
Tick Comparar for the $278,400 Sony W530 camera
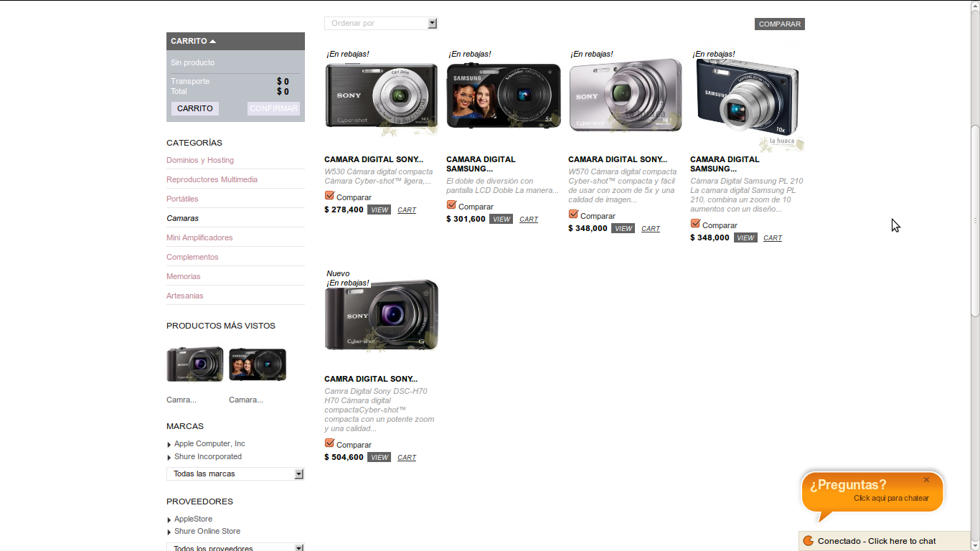329,196
